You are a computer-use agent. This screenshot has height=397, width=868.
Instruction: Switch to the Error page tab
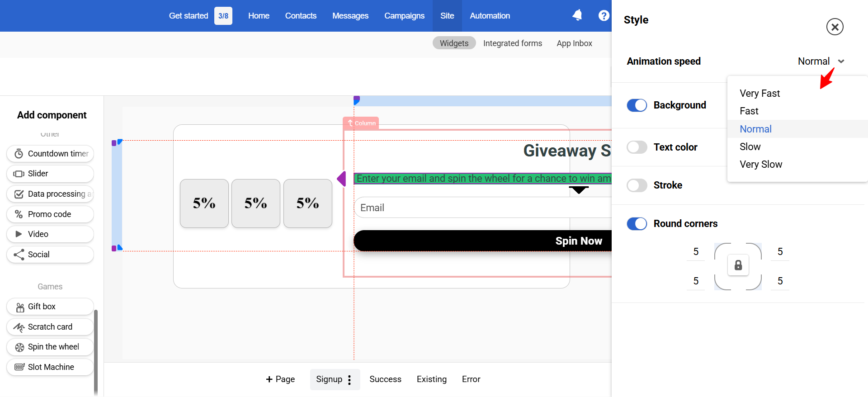471,379
